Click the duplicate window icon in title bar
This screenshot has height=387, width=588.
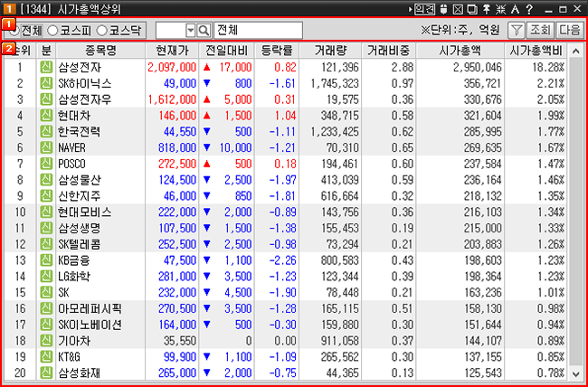pyautogui.click(x=472, y=9)
